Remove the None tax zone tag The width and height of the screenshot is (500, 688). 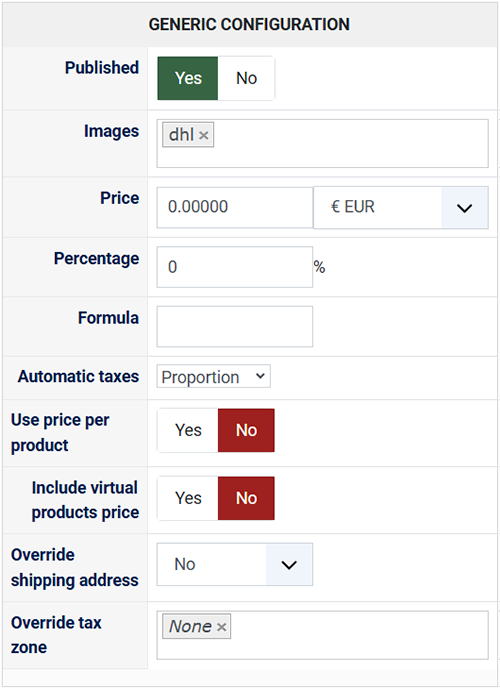[x=221, y=627]
